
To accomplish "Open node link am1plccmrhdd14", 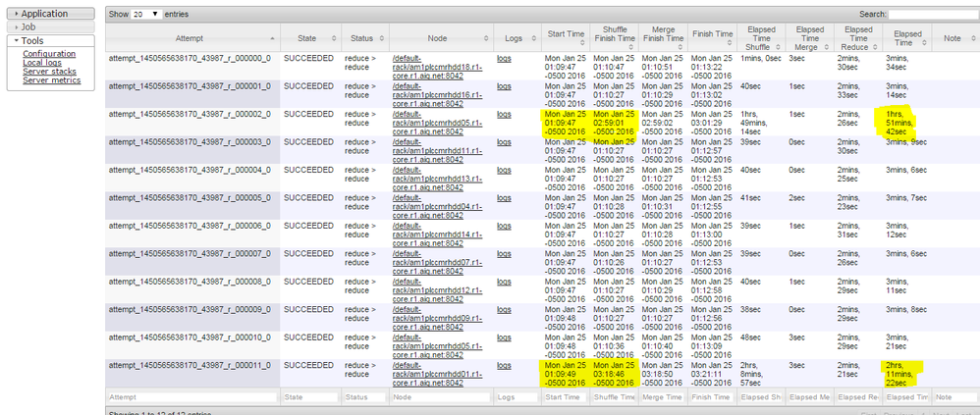I will tap(438, 233).
